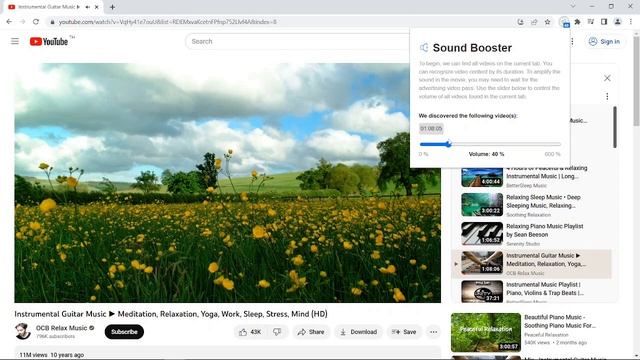The width and height of the screenshot is (640, 360).
Task: Share this page from address bar
Action: (x=534, y=22)
